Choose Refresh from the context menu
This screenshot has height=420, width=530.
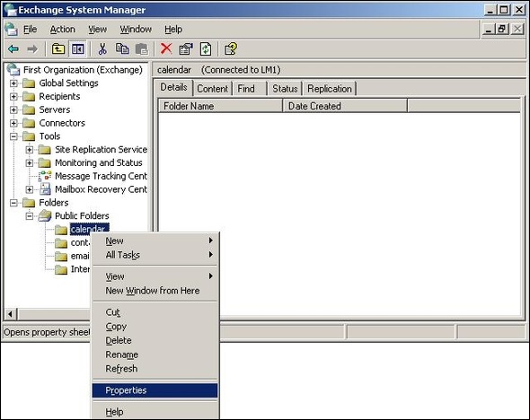[x=155, y=369]
